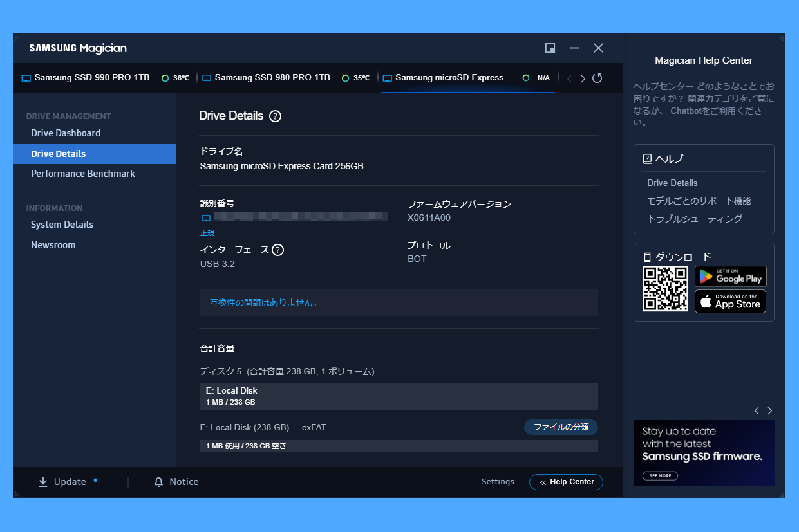The image size is (799, 532).
Task: Go to next Help Center banner
Action: (x=769, y=411)
